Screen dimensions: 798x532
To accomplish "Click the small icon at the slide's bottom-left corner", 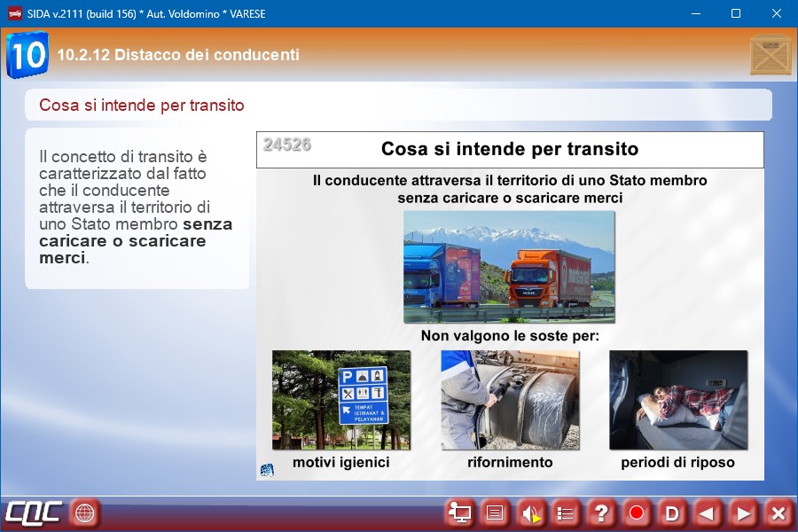I will 267,470.
